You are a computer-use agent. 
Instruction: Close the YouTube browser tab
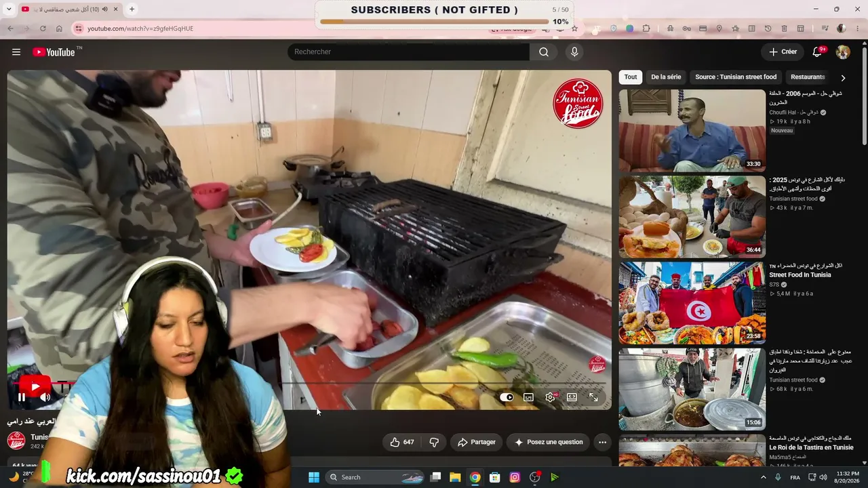click(116, 9)
